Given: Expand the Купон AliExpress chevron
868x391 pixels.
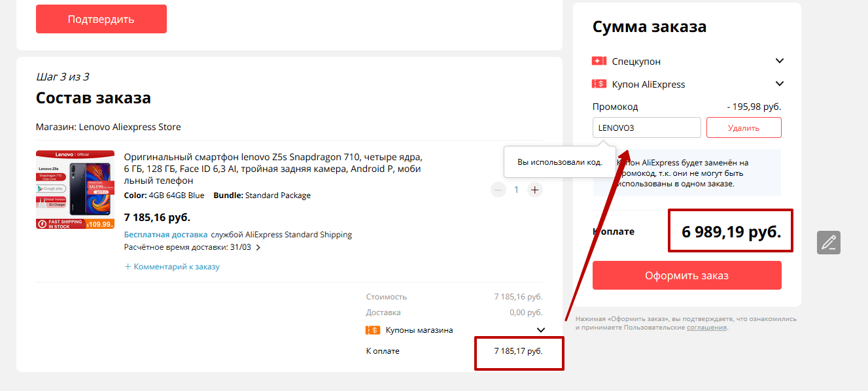Looking at the screenshot, I should point(779,84).
